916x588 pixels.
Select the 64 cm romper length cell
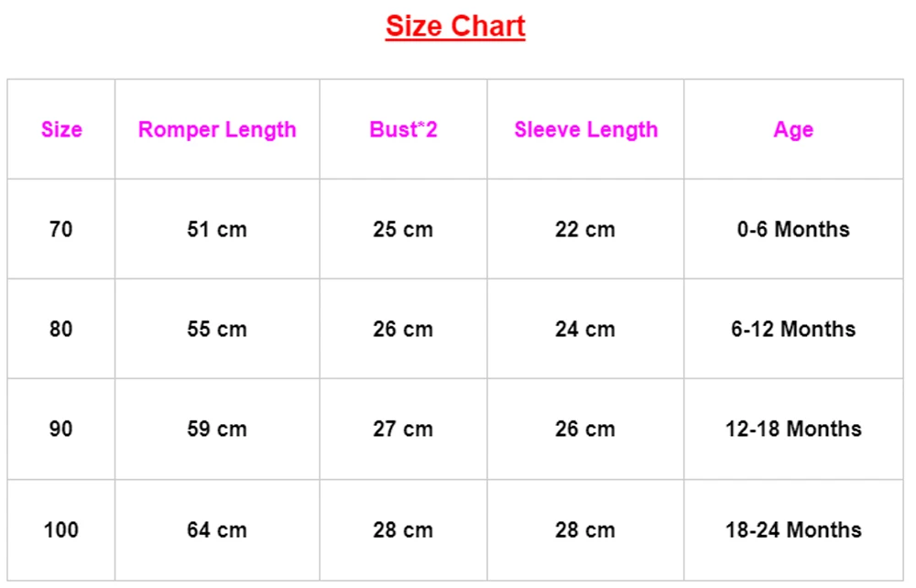pyautogui.click(x=217, y=530)
